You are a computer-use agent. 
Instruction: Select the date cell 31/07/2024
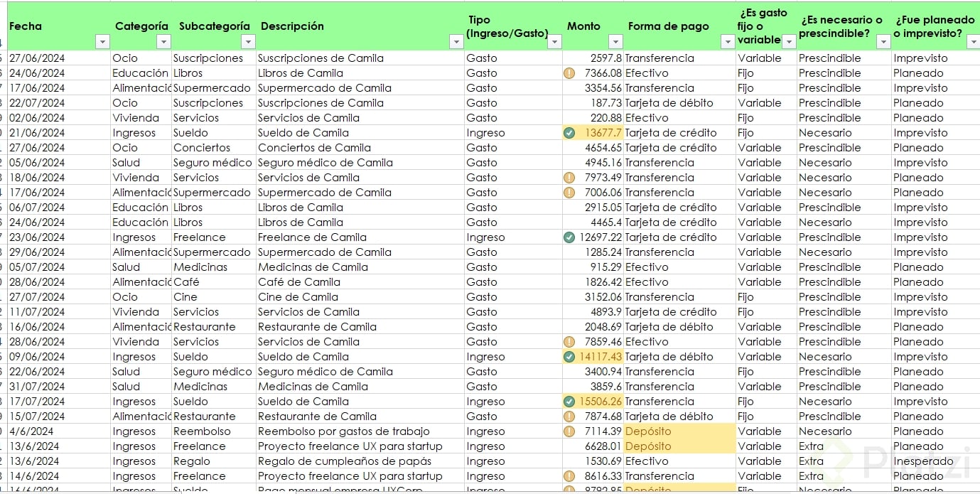[59, 387]
